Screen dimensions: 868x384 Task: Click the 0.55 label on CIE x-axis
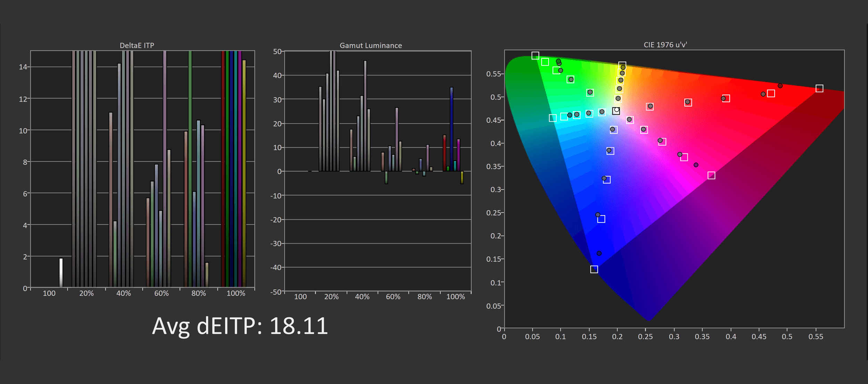pyautogui.click(x=816, y=337)
